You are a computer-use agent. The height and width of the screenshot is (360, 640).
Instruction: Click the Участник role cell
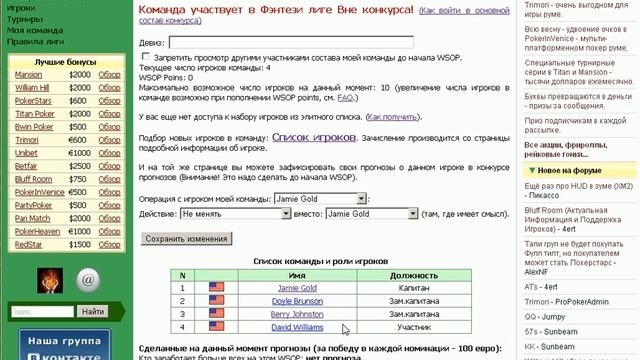point(414,327)
